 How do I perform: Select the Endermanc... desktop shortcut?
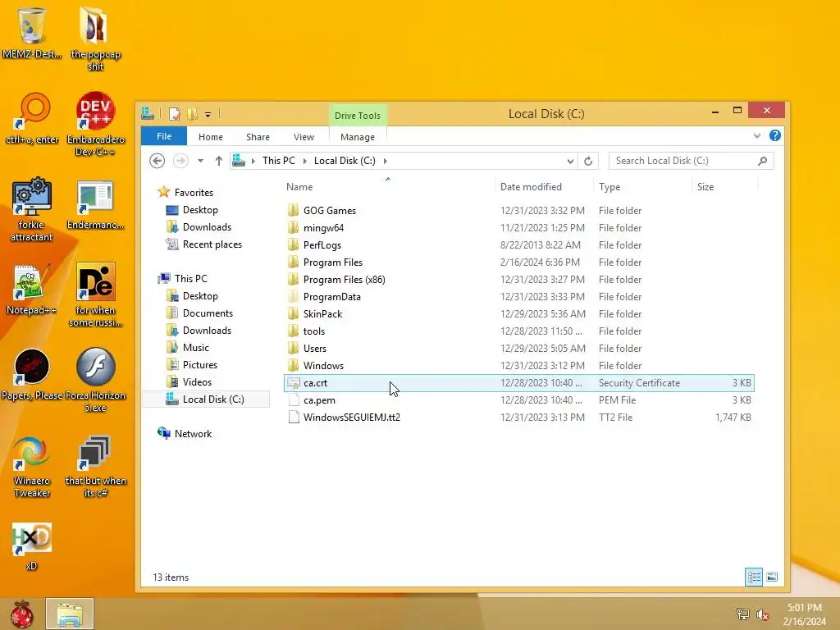pos(95,204)
